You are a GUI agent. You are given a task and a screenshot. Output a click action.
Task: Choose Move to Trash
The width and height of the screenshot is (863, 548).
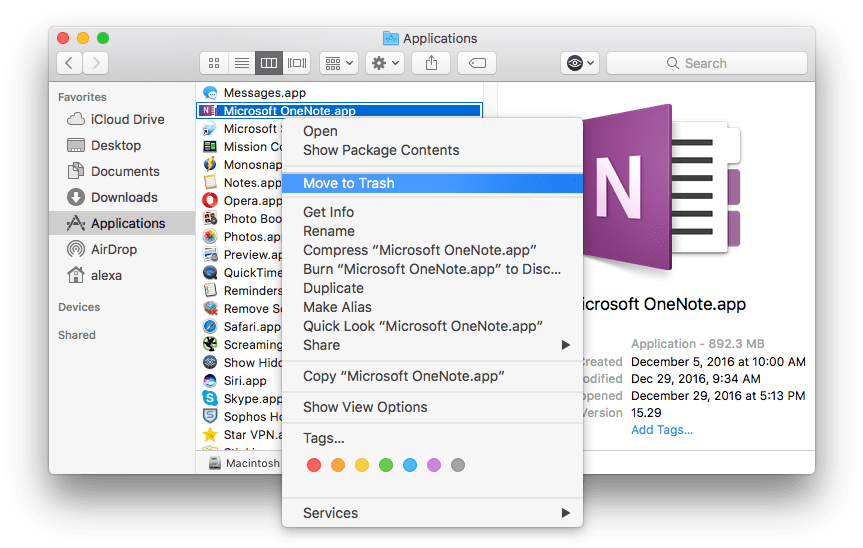pos(432,183)
